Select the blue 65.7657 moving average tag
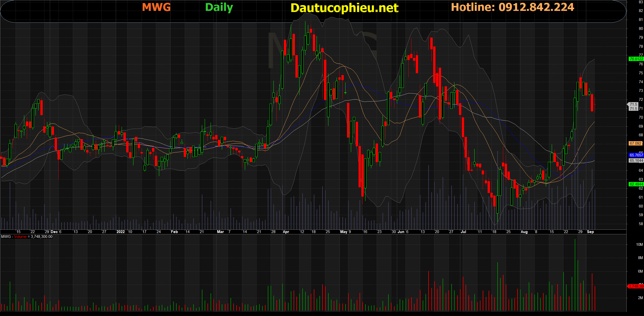The image size is (644, 316). [636, 155]
